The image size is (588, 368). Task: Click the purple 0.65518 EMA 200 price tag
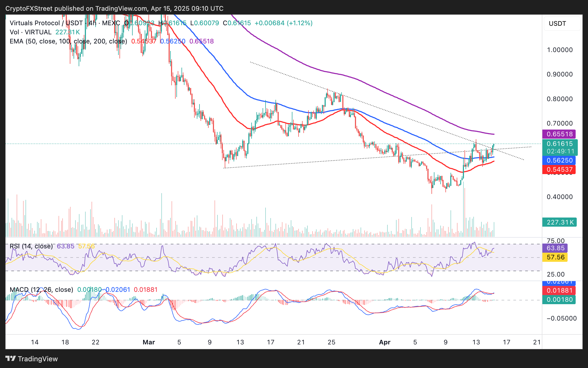click(x=560, y=134)
